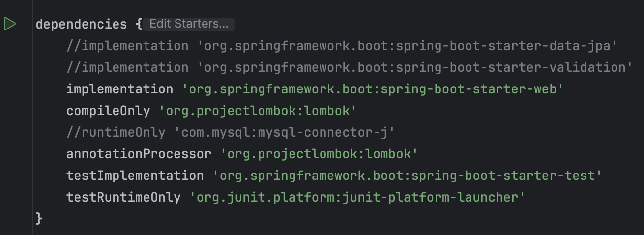Click the lombok string on compileOnly line
644x235 pixels.
coord(258,111)
